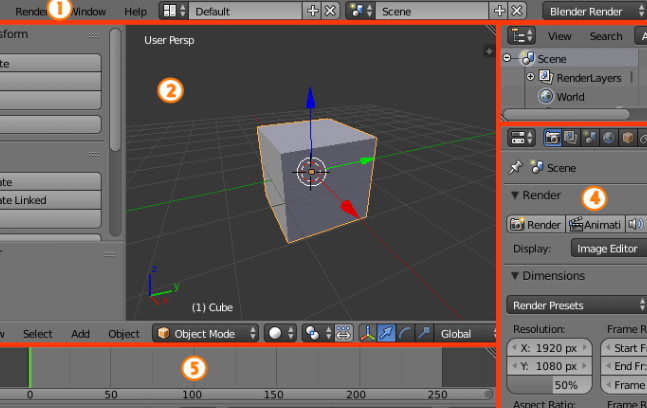Click the 50% resolution scale slider
This screenshot has height=408, width=647.
(549, 385)
